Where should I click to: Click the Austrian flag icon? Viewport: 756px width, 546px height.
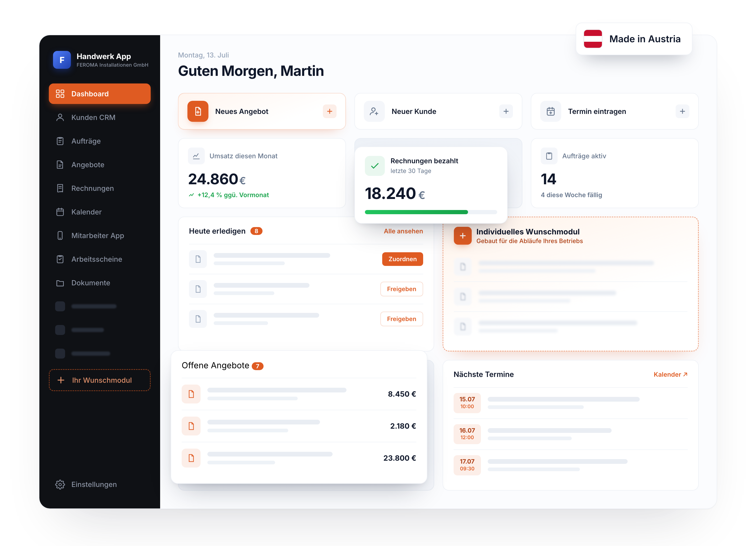click(x=593, y=39)
